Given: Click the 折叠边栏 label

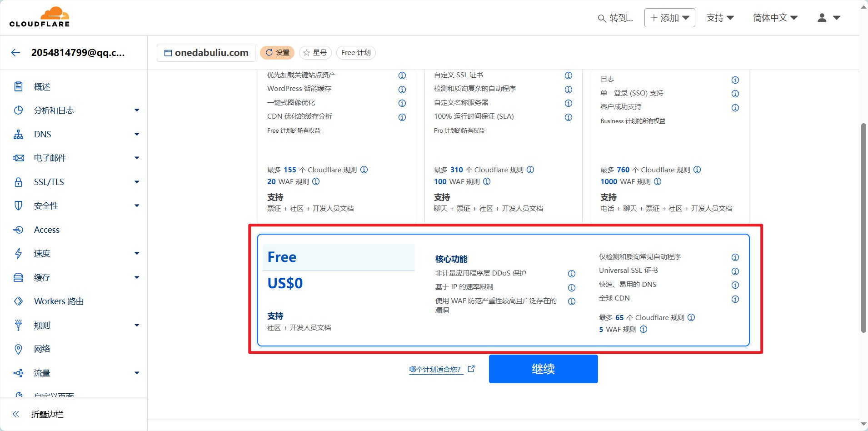Looking at the screenshot, I should (x=47, y=414).
